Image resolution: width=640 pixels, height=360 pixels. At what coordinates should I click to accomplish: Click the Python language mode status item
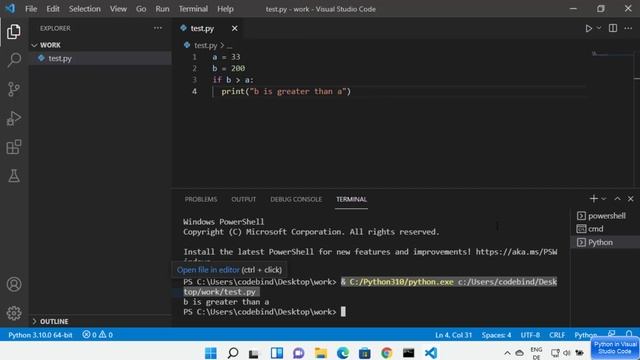click(x=586, y=335)
